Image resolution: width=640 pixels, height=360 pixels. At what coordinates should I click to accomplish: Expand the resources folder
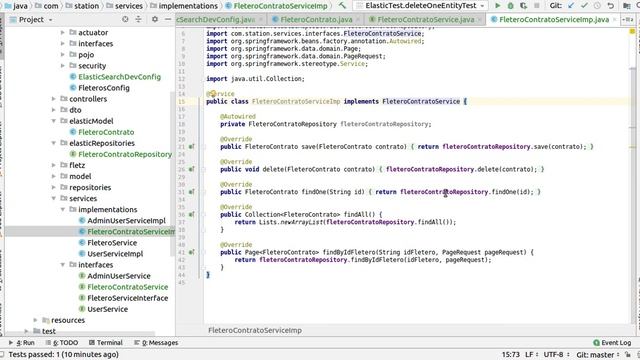coord(36,320)
